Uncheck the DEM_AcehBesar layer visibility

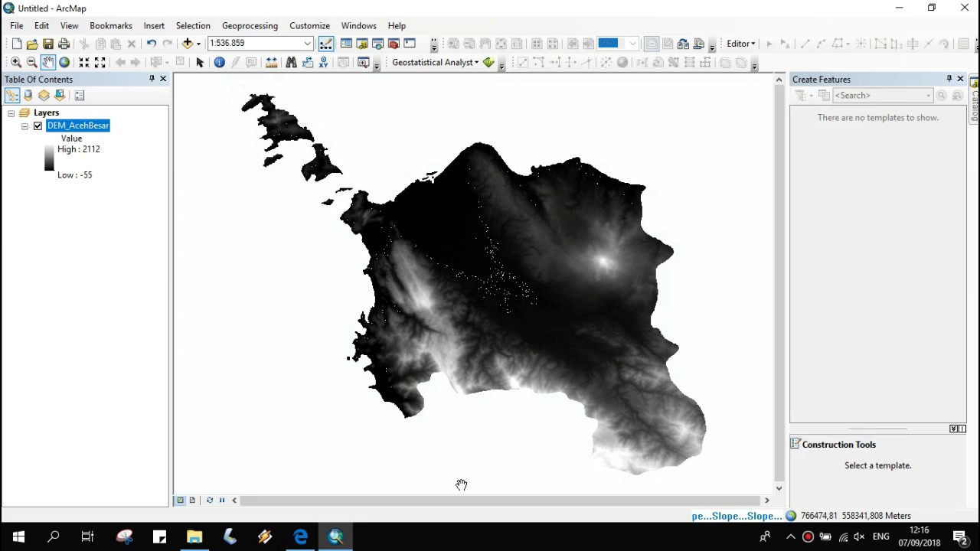tap(38, 126)
